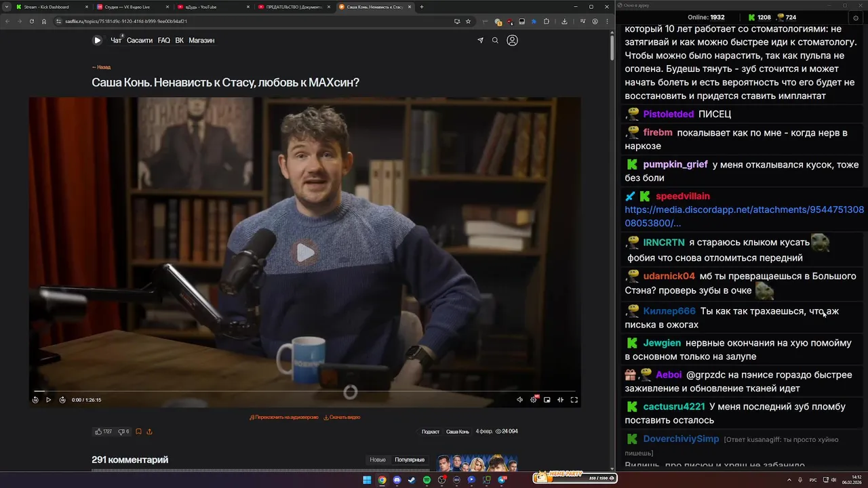Viewport: 868px width, 488px height.
Task: Click the Саша Конь tag
Action: (x=458, y=432)
